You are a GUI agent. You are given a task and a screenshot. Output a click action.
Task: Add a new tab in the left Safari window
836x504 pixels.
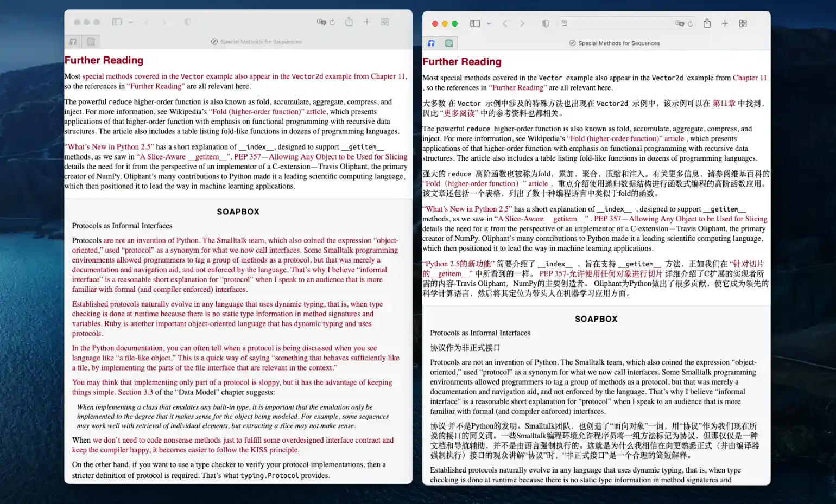pyautogui.click(x=366, y=22)
